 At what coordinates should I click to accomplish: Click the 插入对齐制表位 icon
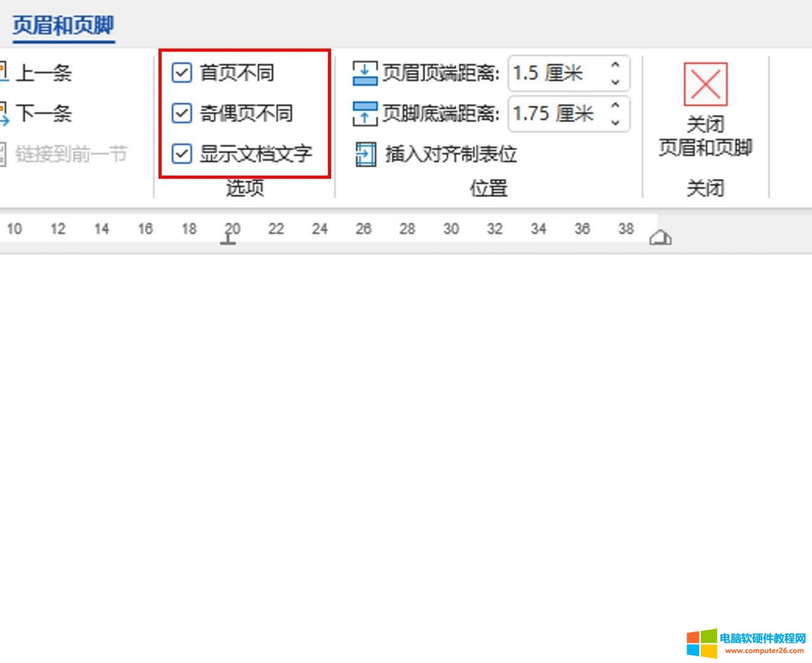click(365, 154)
